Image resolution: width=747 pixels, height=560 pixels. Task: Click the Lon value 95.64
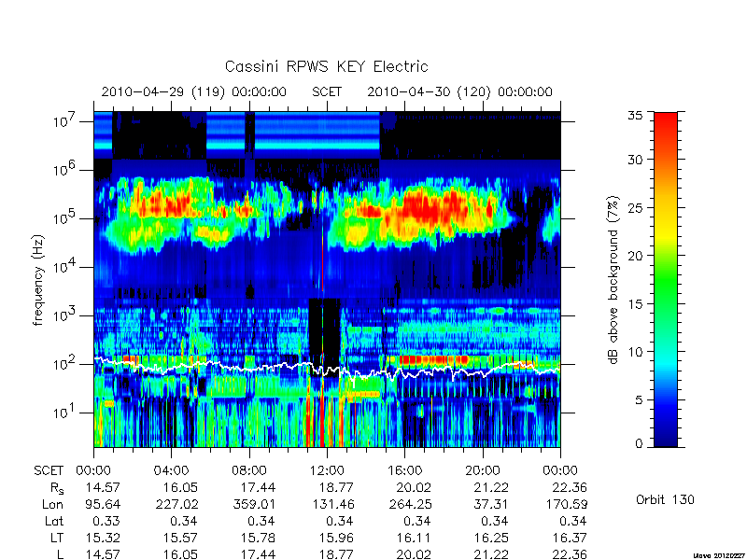click(x=103, y=504)
